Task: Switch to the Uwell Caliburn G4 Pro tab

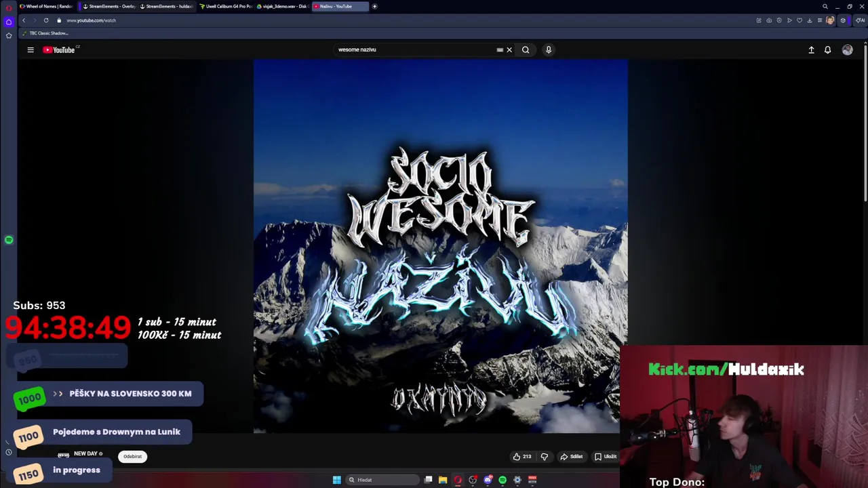Action: click(x=226, y=6)
